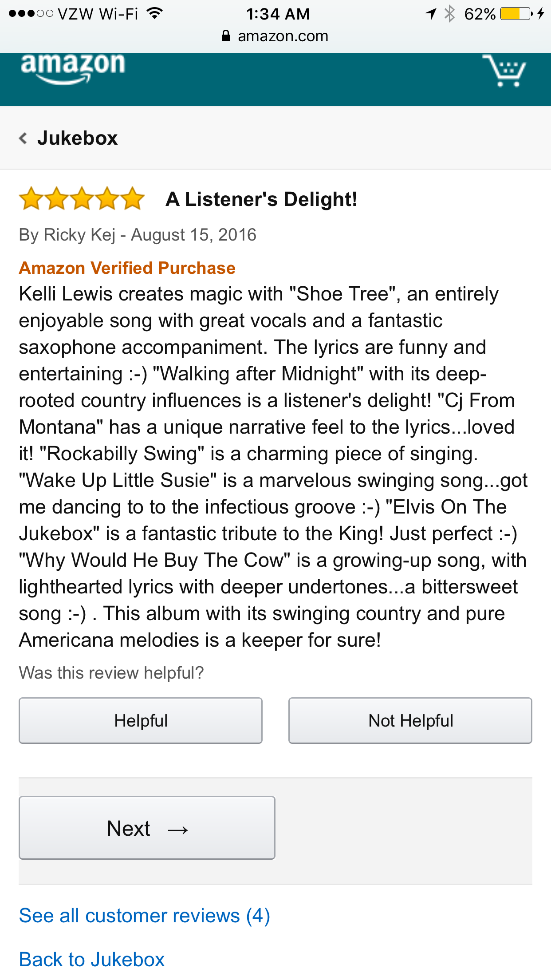The height and width of the screenshot is (980, 551).
Task: Tap the padlock icon in address bar
Action: click(x=226, y=36)
